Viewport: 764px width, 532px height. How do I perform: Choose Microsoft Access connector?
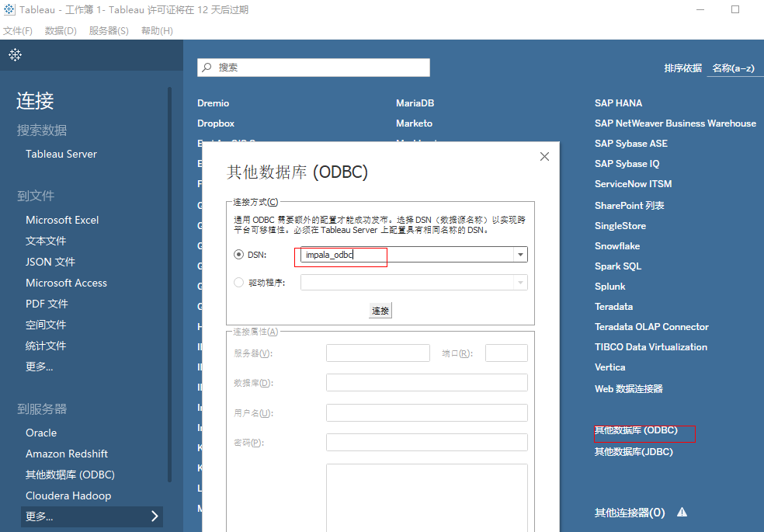[66, 283]
